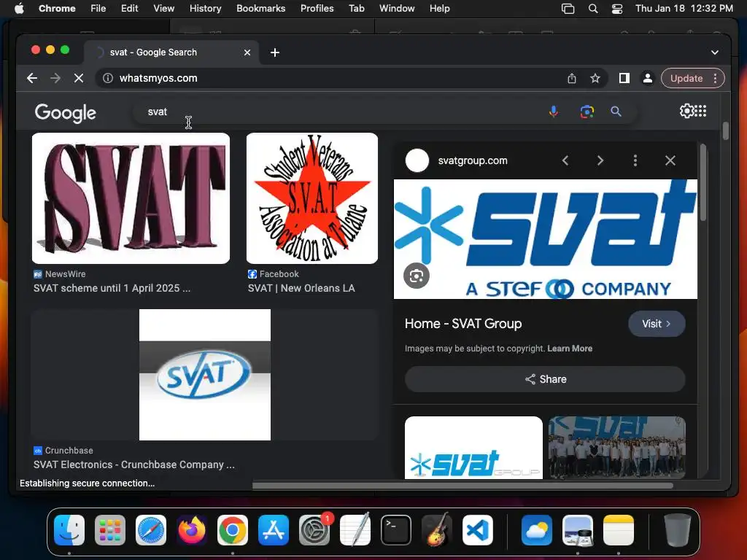The image size is (747, 560).
Task: Start voice search with microphone icon
Action: [x=553, y=112]
